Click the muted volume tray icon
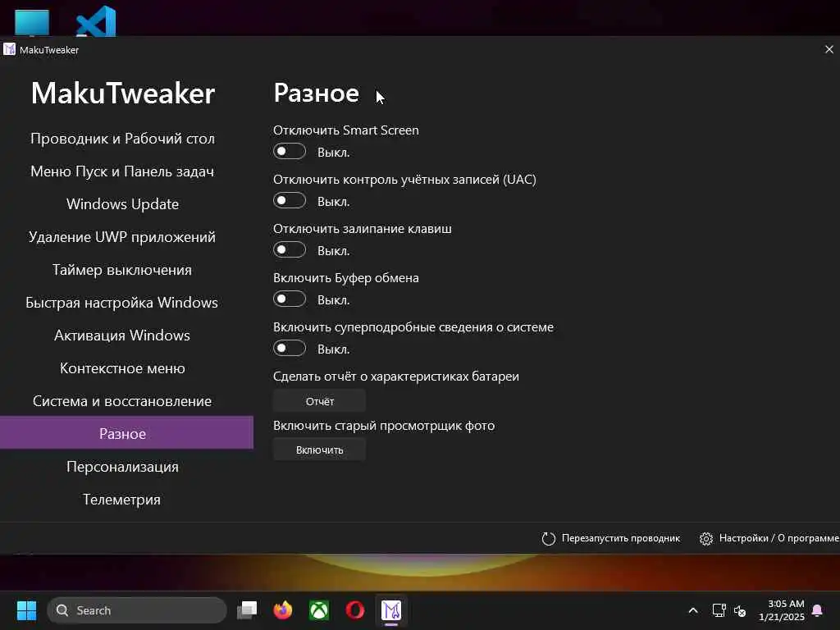This screenshot has height=630, width=840. click(x=740, y=610)
